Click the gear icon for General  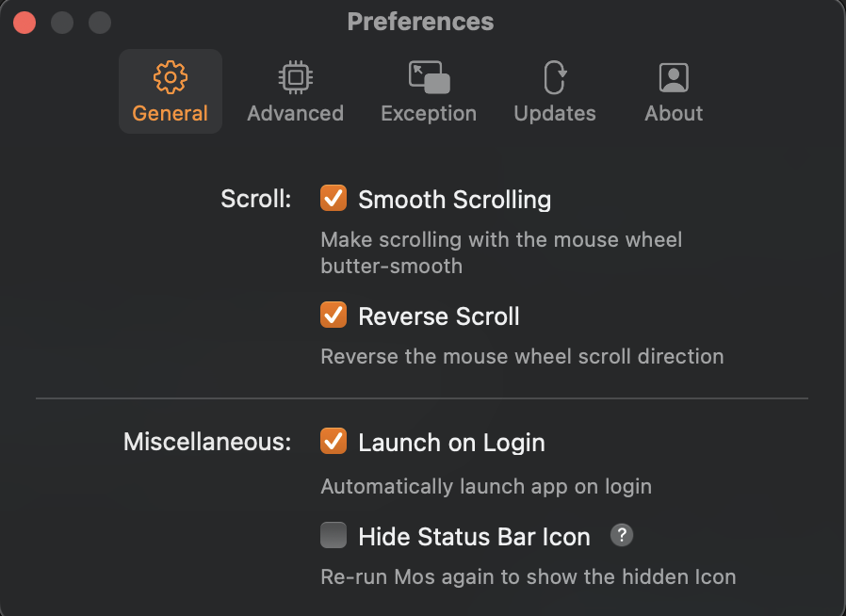171,77
